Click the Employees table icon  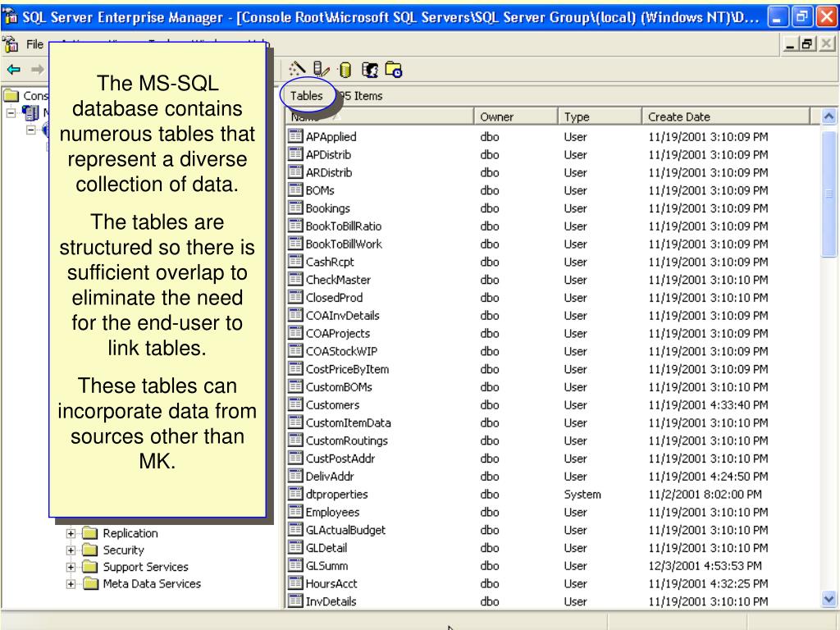point(295,512)
